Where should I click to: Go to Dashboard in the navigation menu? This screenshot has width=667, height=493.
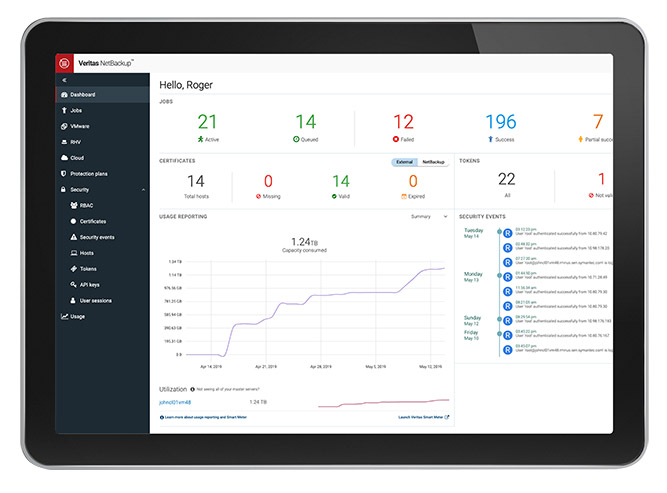coord(83,95)
